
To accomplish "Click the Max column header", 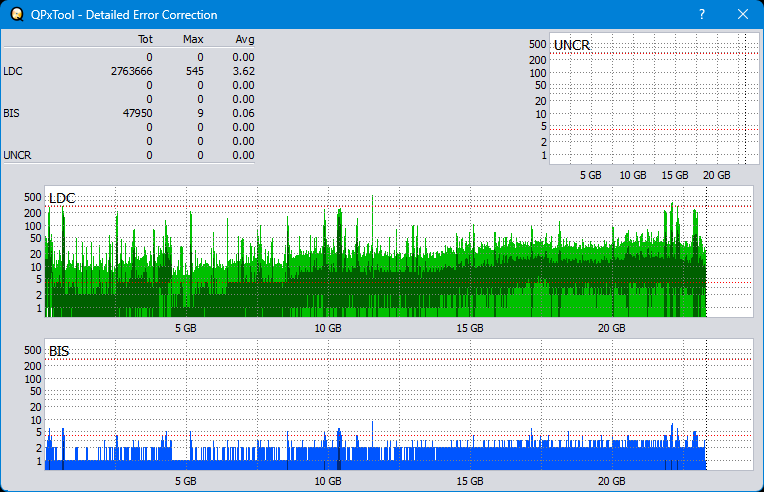I will pos(193,39).
